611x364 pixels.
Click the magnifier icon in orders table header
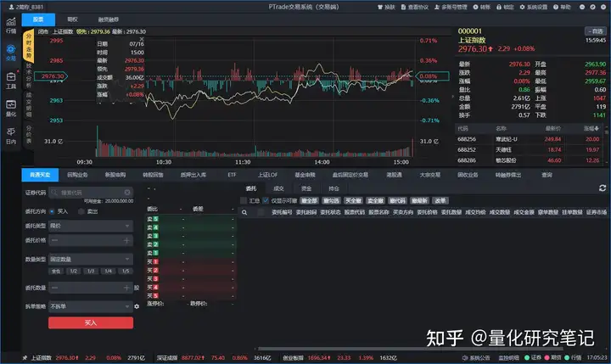click(x=244, y=212)
